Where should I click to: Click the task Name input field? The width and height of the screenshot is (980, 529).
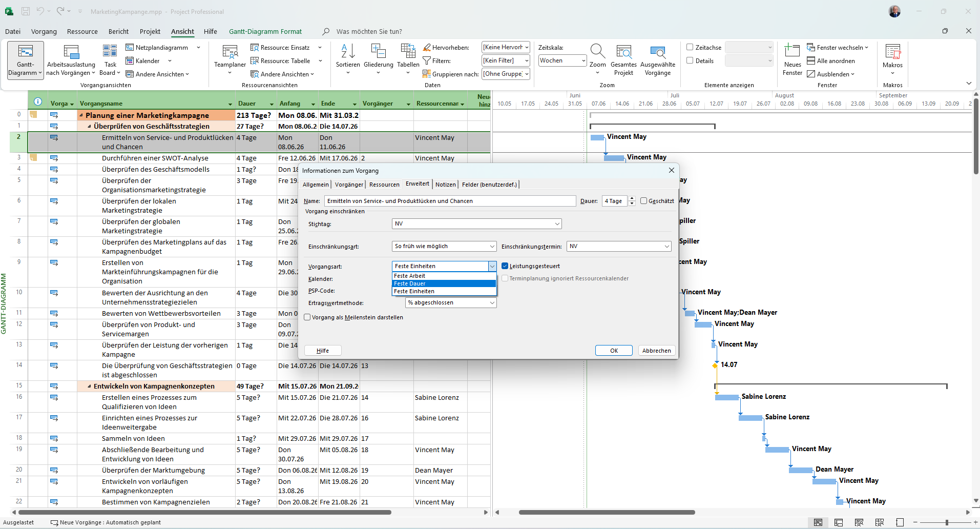[450, 201]
